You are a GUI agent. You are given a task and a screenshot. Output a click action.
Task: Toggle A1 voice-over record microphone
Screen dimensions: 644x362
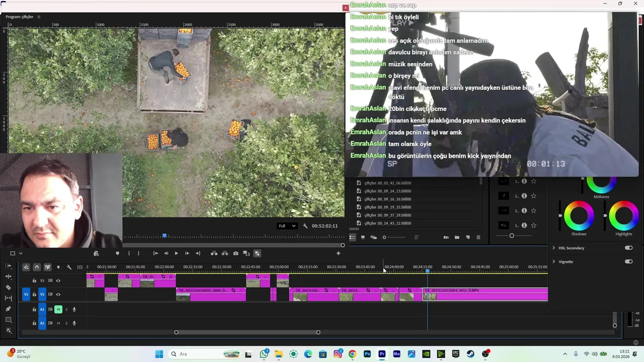coord(74,309)
